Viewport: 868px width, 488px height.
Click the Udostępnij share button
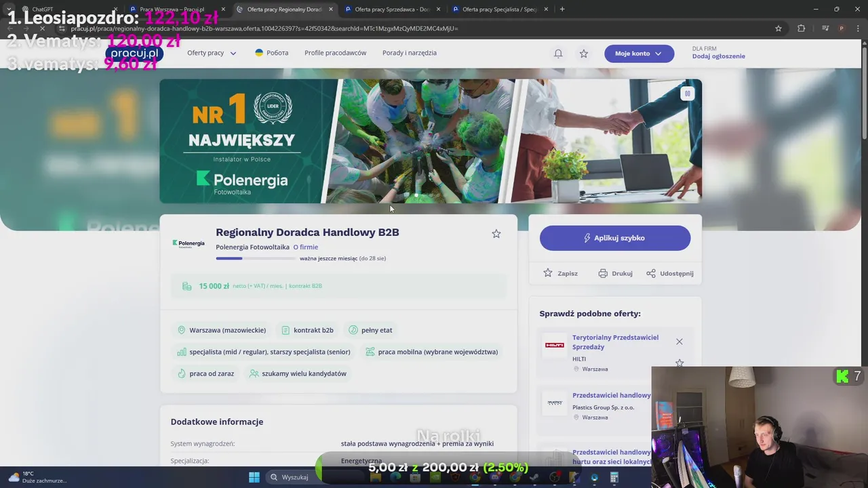[x=669, y=273]
